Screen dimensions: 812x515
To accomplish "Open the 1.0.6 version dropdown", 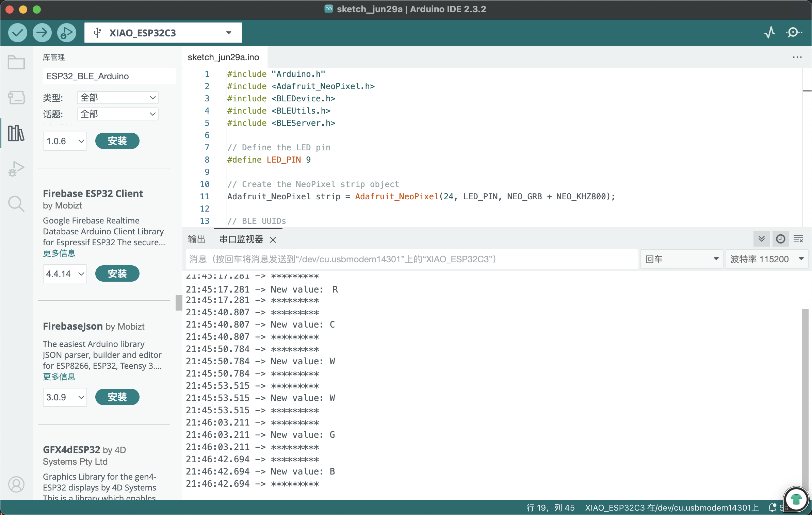I will pyautogui.click(x=65, y=141).
